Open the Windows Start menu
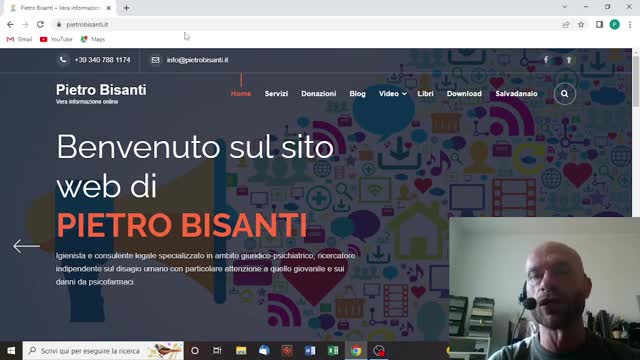640x360 pixels. (x=11, y=351)
